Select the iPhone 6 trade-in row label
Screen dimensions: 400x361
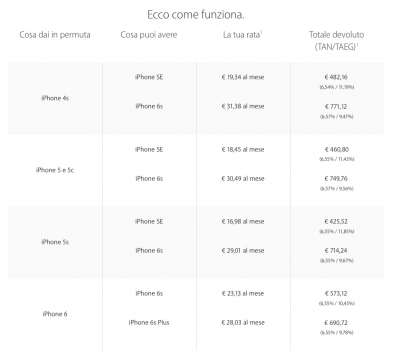[55, 314]
